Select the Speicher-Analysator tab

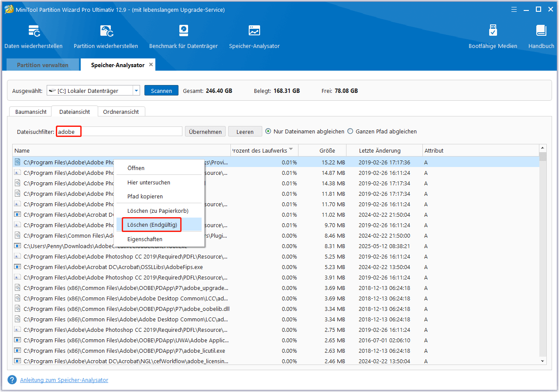pyautogui.click(x=117, y=65)
